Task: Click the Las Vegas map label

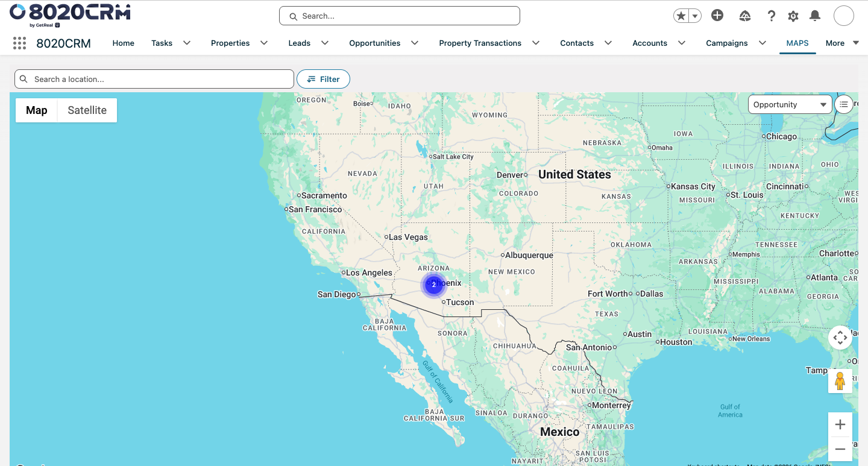Action: click(408, 237)
